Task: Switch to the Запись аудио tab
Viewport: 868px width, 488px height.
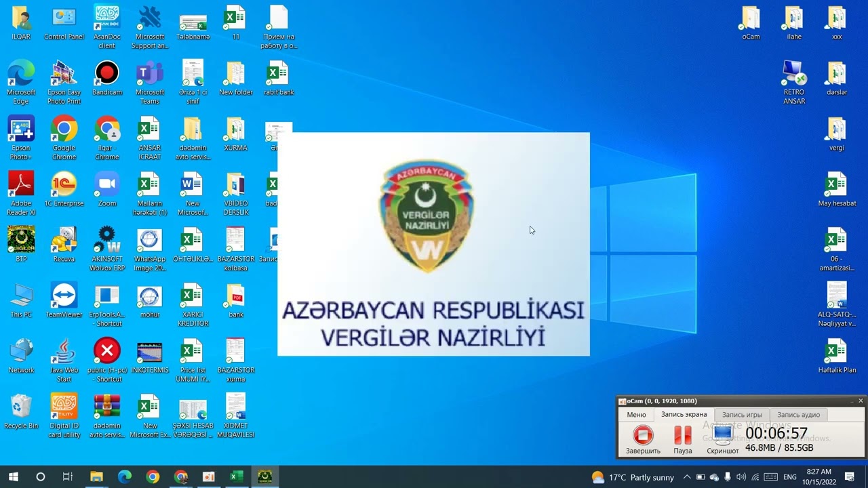Action: pos(798,415)
